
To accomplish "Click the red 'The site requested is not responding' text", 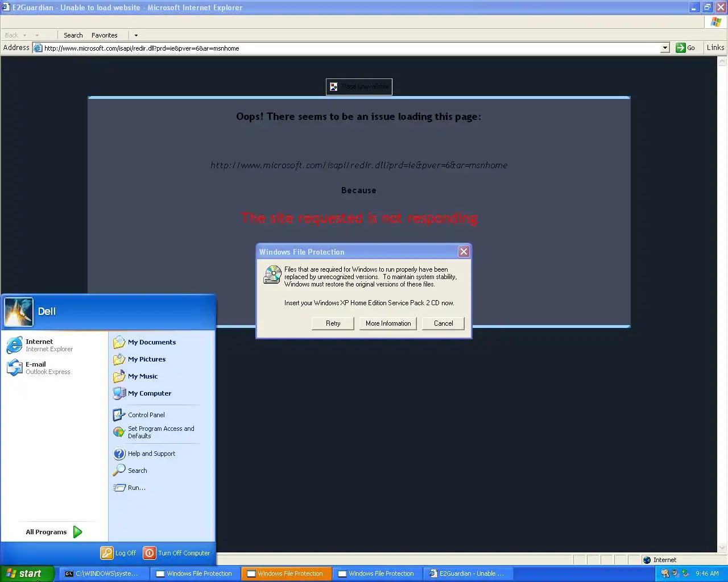I will (359, 218).
